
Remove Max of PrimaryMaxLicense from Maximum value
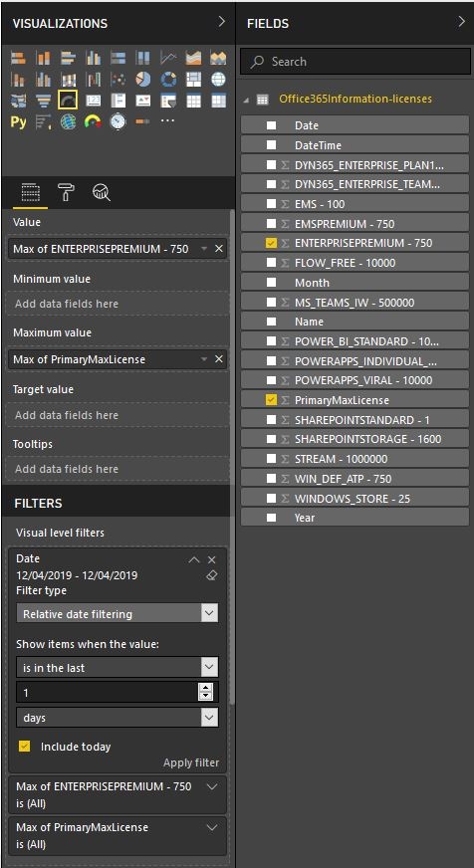tap(219, 359)
